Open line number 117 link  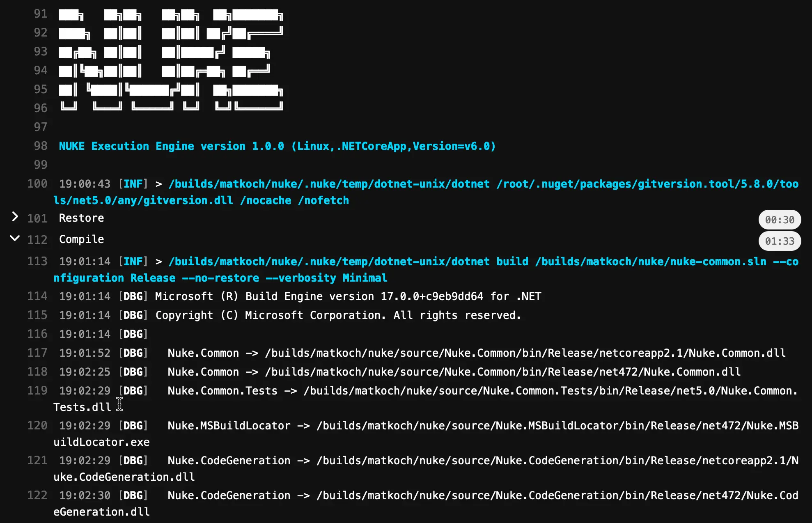click(x=37, y=353)
